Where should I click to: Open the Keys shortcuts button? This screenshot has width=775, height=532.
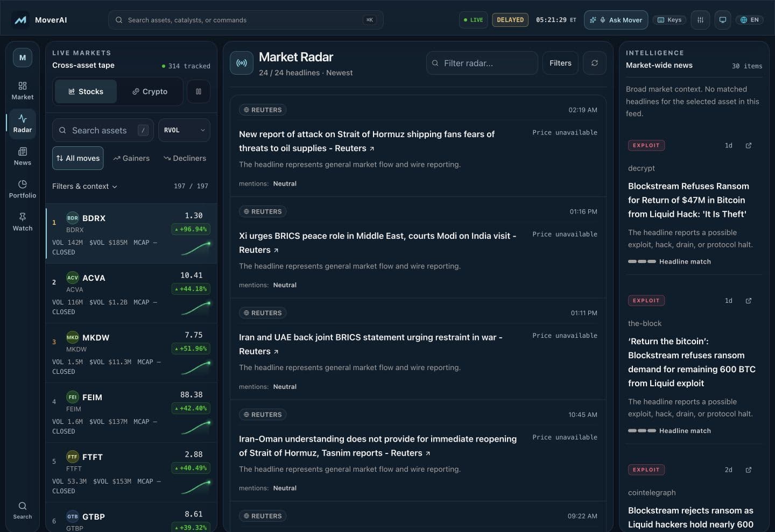tap(670, 20)
